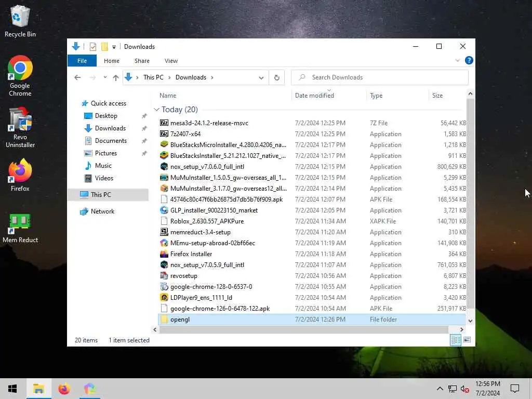Switch to the Share ribbon tab

(142, 61)
